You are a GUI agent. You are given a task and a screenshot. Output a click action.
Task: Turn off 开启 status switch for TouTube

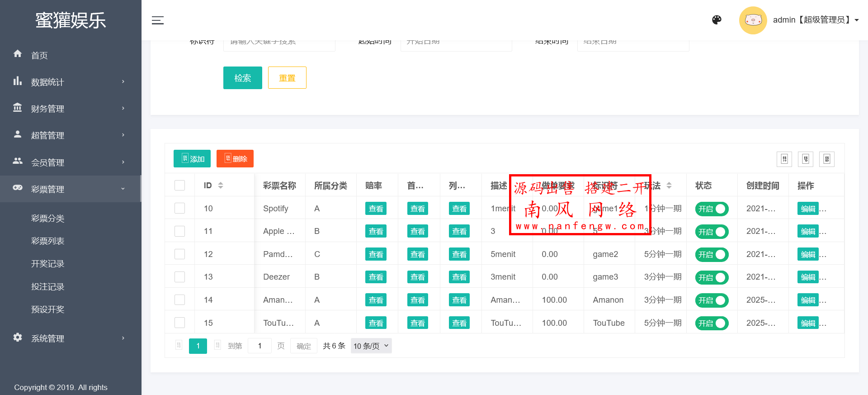click(x=712, y=323)
